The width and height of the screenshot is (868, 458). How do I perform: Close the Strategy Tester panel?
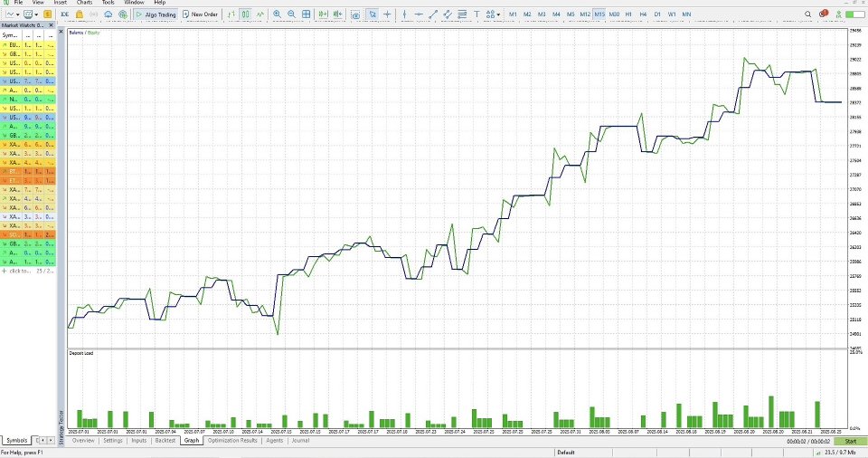pos(61,33)
